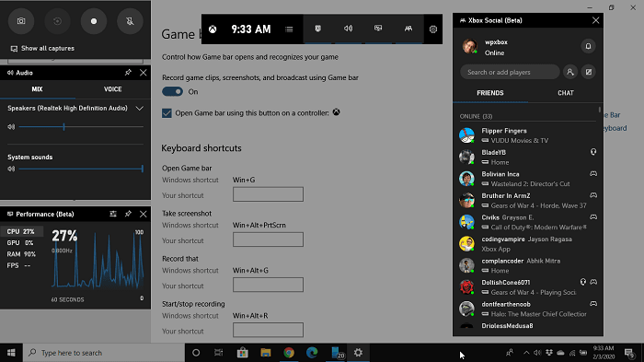Viewport: 644px width, 362px height.
Task: Click controller icon next to Bolivian Inca
Action: coord(593,173)
